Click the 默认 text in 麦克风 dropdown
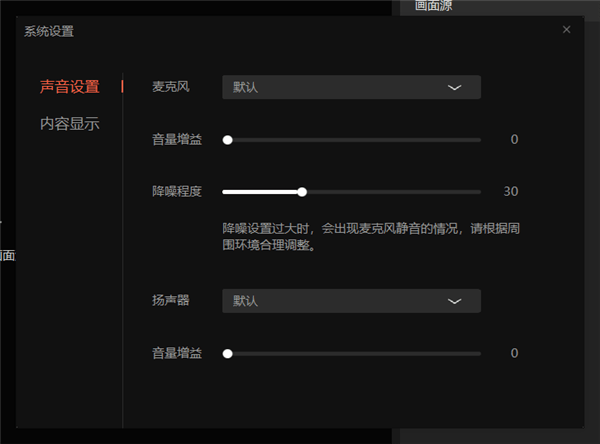This screenshot has width=600, height=444. pos(245,87)
